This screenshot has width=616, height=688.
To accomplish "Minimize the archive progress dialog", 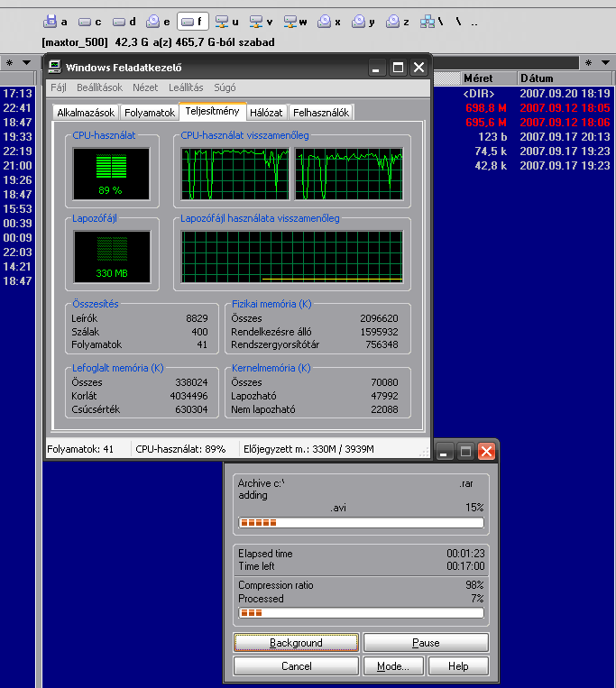I will point(444,451).
